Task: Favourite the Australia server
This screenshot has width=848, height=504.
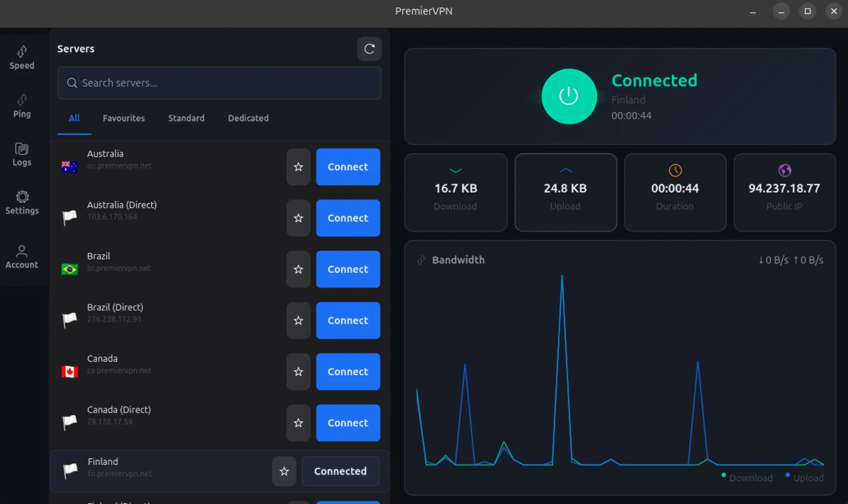Action: point(298,167)
